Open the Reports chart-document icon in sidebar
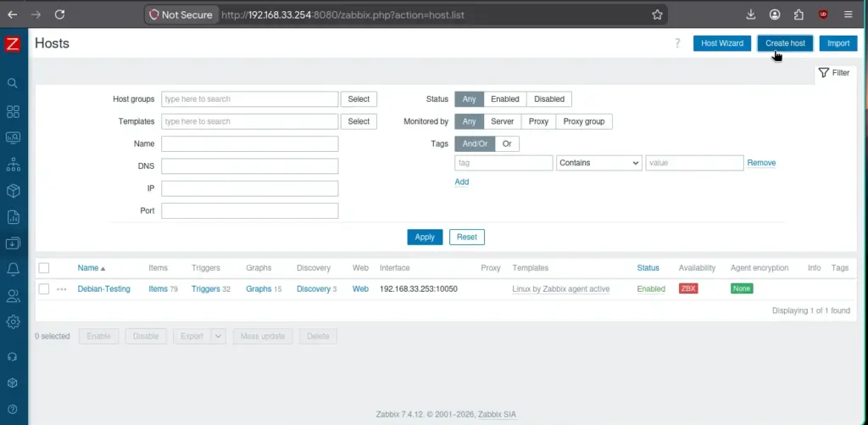868x425 pixels. coord(13,216)
